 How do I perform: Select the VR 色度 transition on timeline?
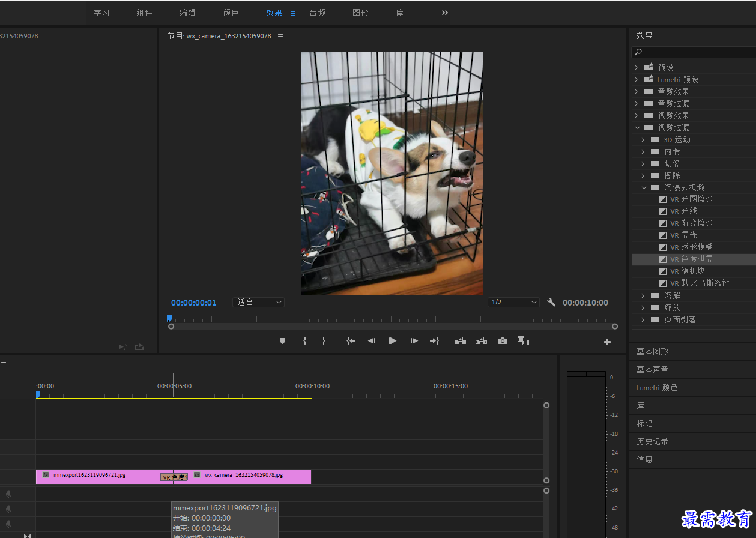click(x=174, y=477)
